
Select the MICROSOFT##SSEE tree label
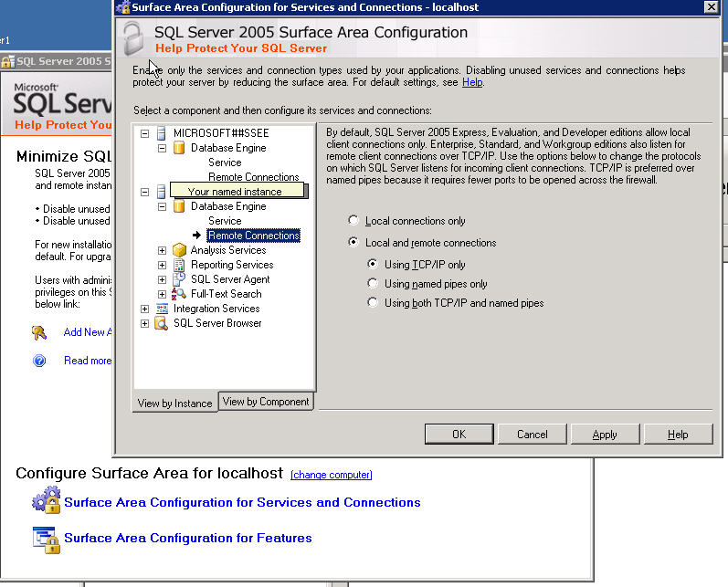click(x=221, y=133)
